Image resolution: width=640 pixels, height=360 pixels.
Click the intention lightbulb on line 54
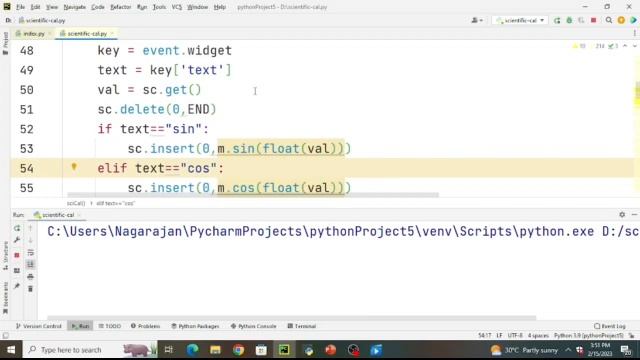(74, 167)
